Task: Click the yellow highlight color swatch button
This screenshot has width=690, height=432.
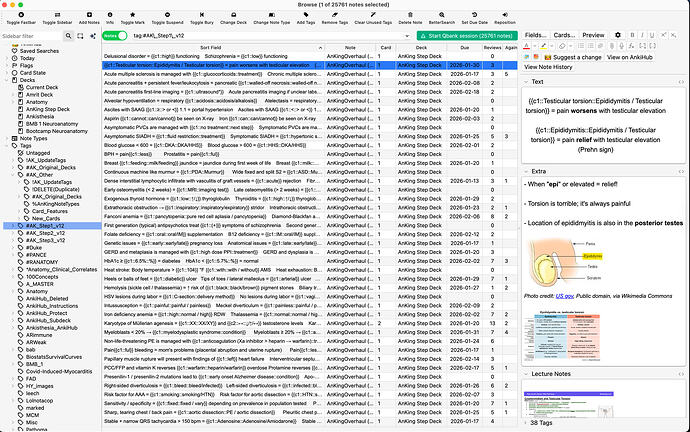Action: click(x=543, y=46)
